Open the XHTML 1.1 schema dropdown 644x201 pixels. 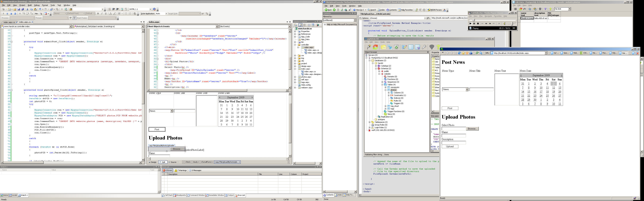click(x=150, y=9)
